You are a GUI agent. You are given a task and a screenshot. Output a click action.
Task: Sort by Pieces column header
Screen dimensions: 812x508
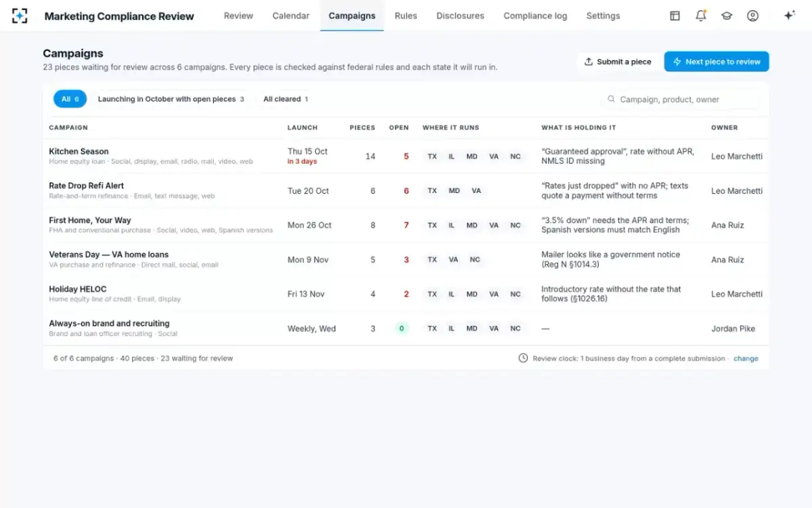click(x=362, y=127)
